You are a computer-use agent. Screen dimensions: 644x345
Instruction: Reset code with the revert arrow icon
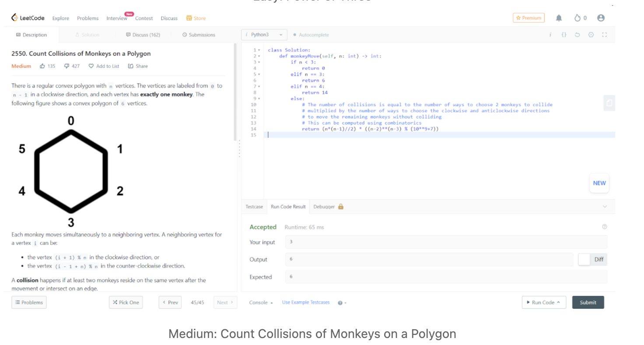click(x=577, y=35)
